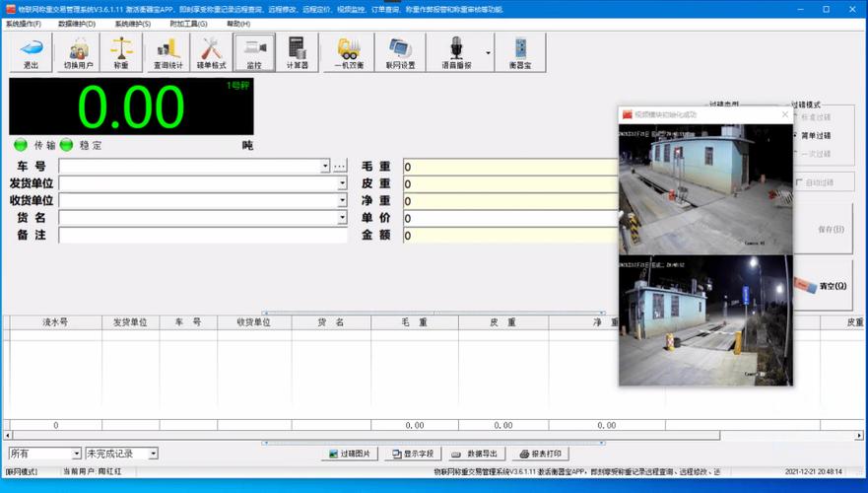The width and height of the screenshot is (868, 493).
Task: Open the 系统操作(F) menu
Action: [24, 24]
